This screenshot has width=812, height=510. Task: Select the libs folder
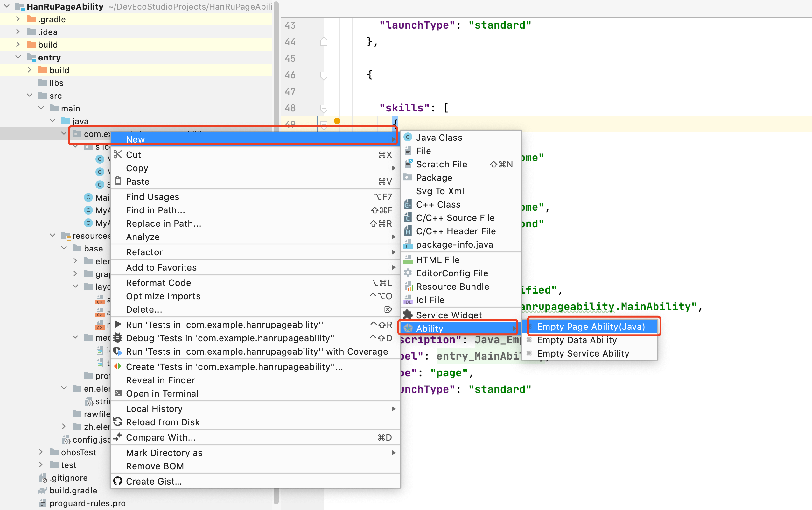pyautogui.click(x=56, y=83)
